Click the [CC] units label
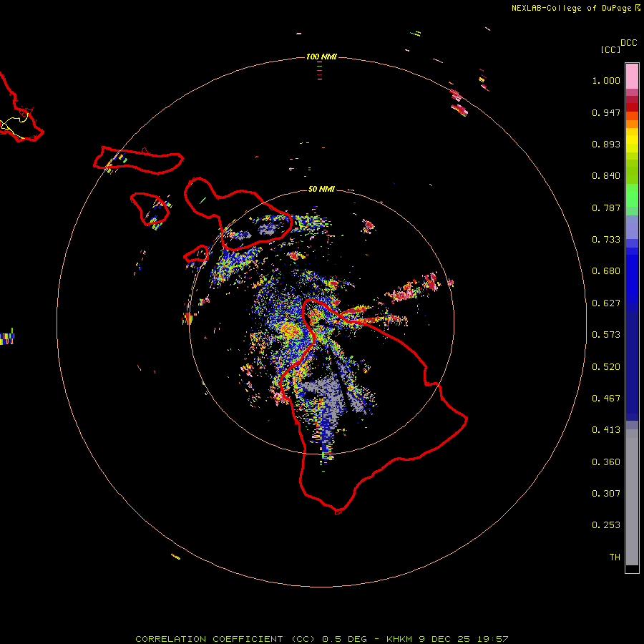Viewport: 644px width, 644px height. point(610,49)
